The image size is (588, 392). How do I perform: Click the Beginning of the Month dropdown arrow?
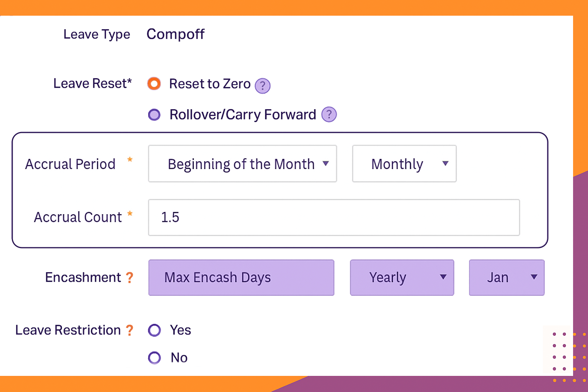[x=326, y=163]
